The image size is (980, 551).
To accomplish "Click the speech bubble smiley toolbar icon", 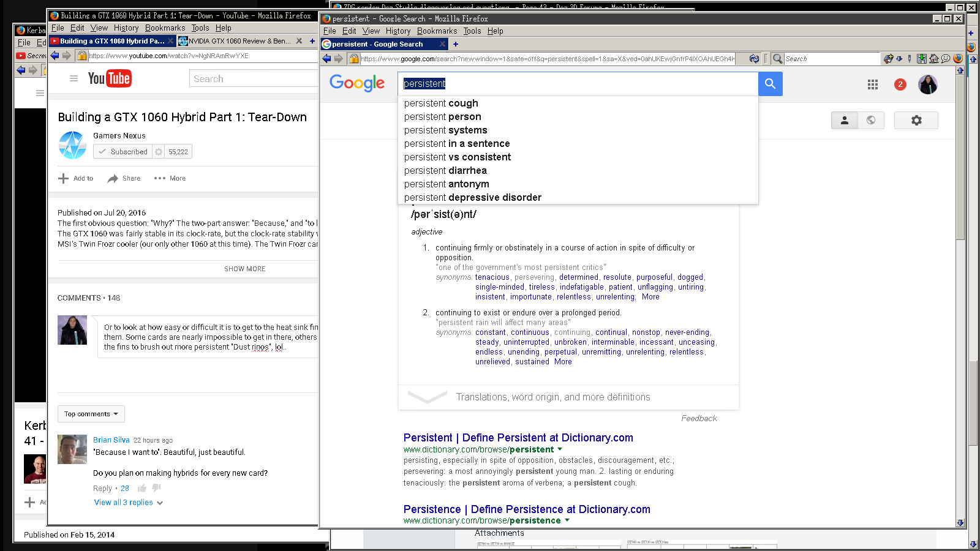I will 946,59.
